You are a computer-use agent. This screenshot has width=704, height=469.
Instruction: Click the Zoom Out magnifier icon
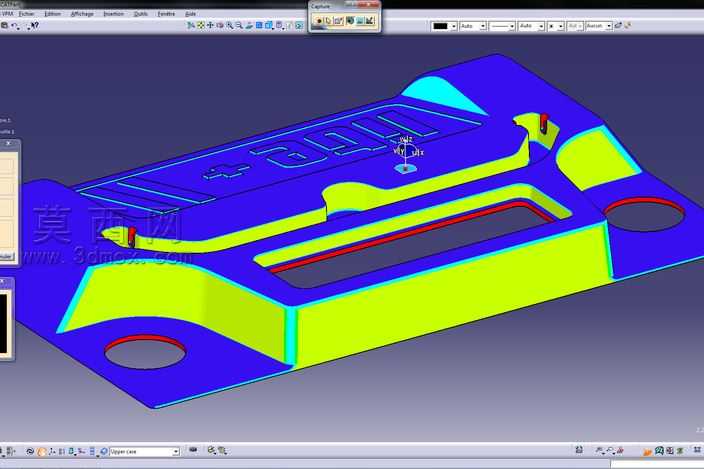coord(239,26)
